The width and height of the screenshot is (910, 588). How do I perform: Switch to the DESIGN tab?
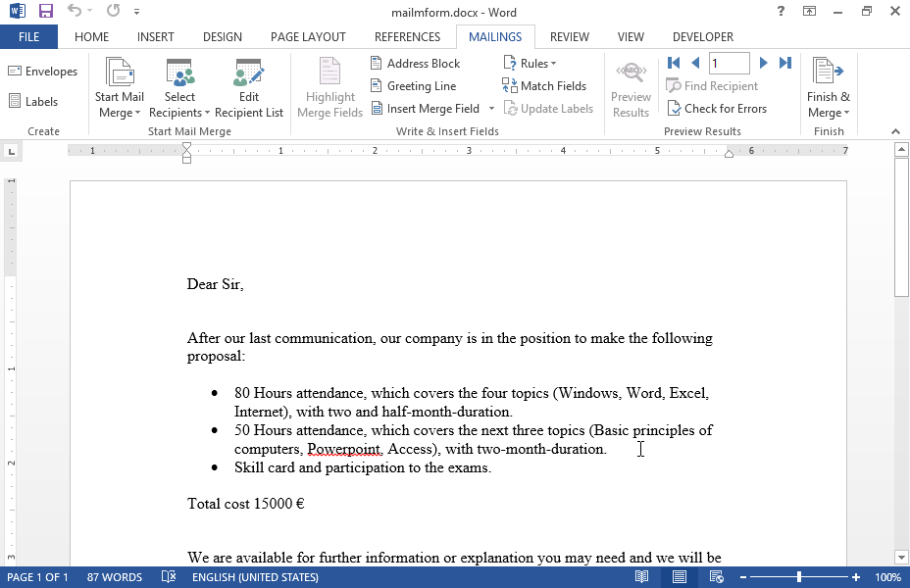point(223,37)
